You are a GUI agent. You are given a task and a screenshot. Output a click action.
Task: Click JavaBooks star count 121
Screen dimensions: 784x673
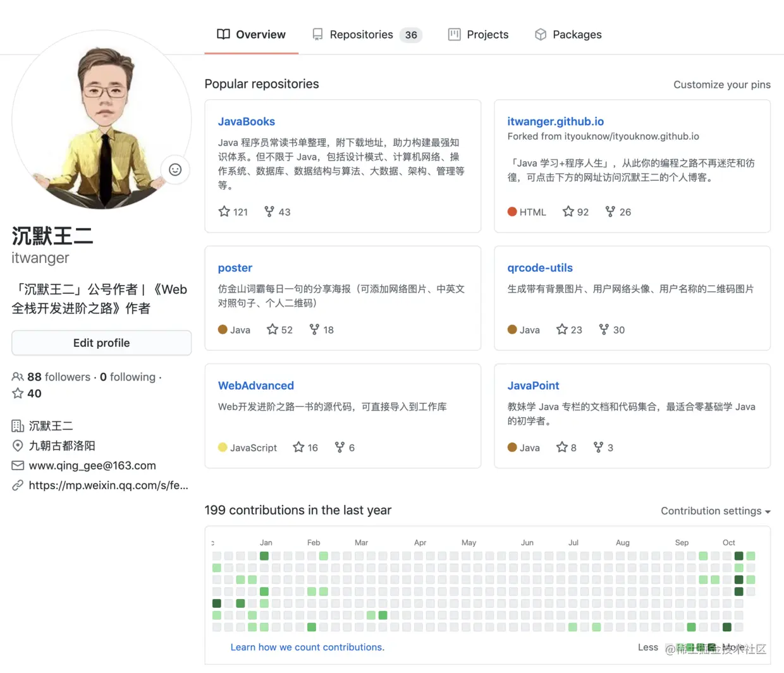tap(233, 212)
